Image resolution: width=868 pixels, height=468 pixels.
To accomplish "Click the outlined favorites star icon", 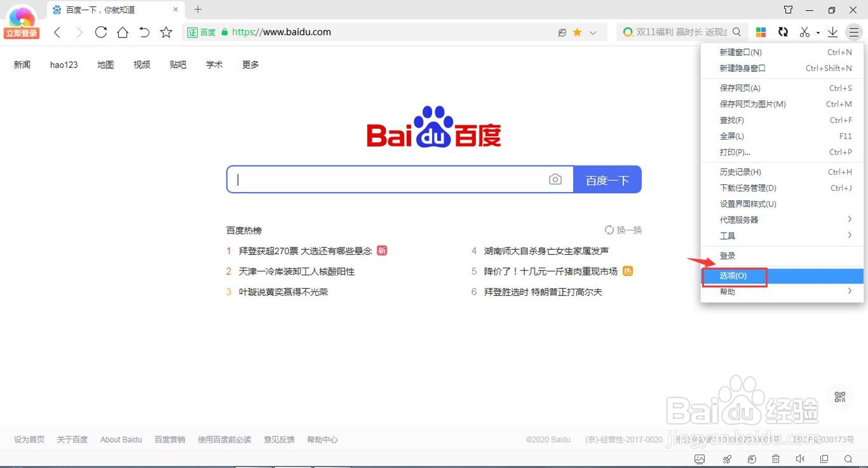I will [x=166, y=32].
